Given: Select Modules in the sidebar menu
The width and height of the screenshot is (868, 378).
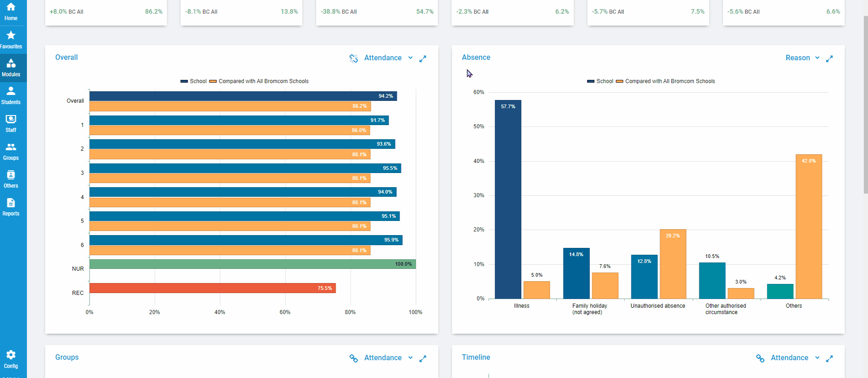Looking at the screenshot, I should pos(11,68).
